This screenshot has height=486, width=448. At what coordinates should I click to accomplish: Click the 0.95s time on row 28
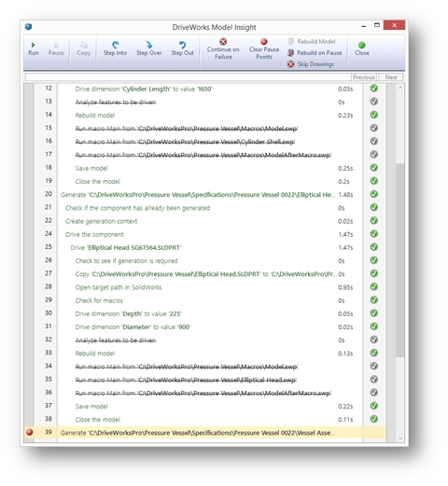[345, 287]
